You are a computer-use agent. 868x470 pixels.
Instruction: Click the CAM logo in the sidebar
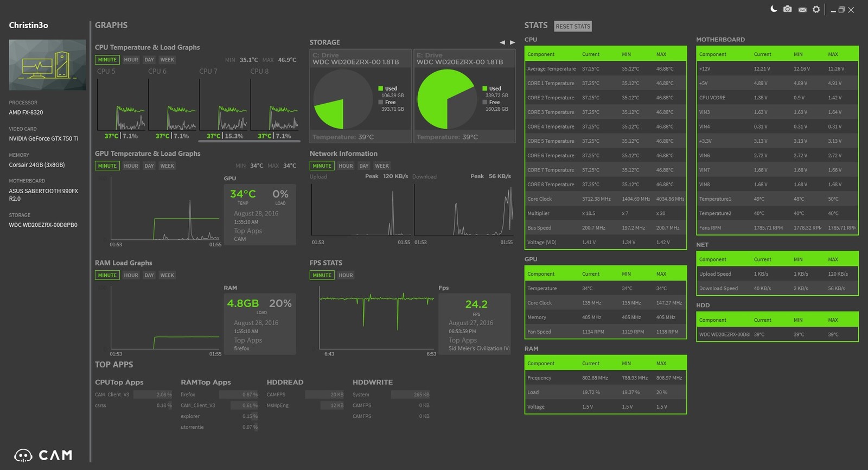43,455
